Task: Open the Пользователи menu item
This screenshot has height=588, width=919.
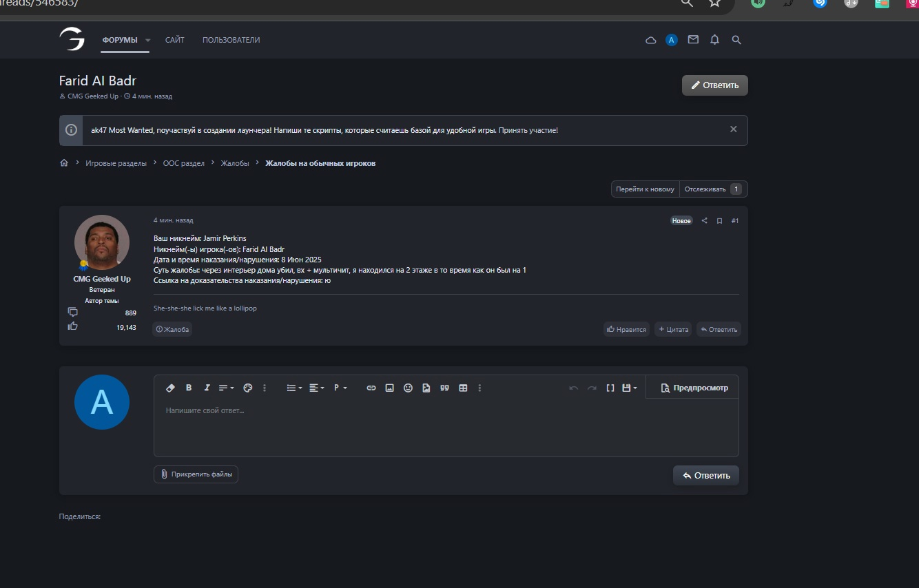Action: [231, 40]
